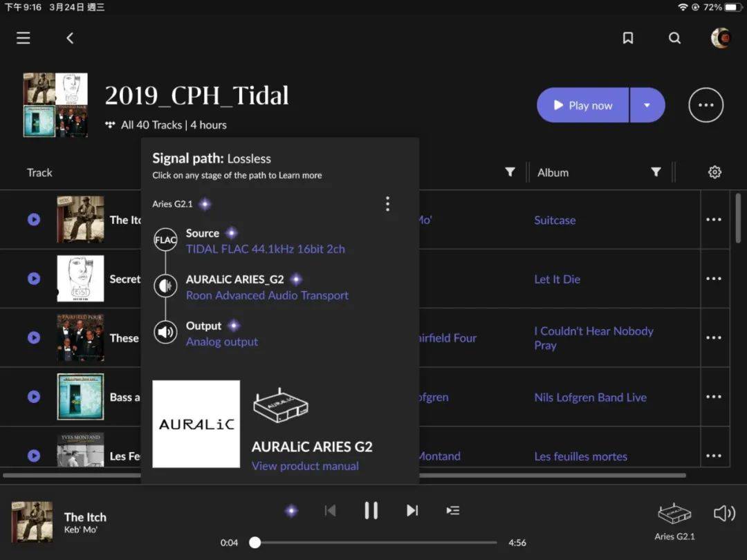Open your profile avatar menu
This screenshot has width=747, height=560.
(x=721, y=38)
